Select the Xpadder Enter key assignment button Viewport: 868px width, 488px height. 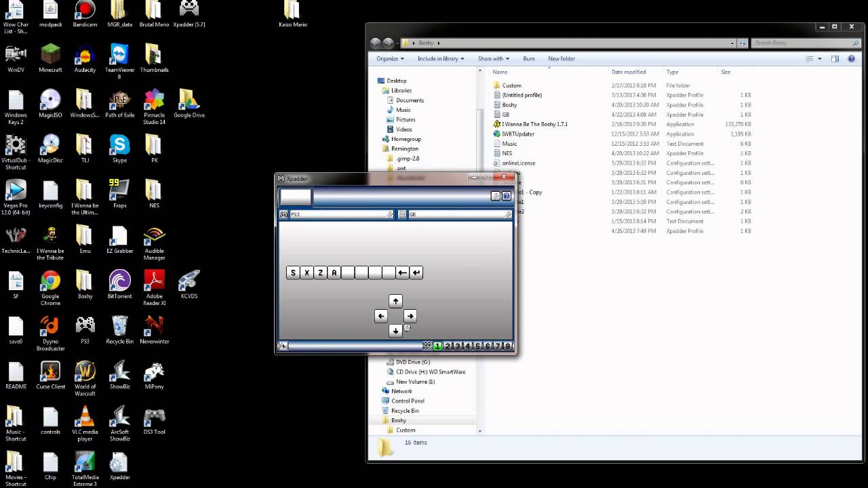(416, 272)
